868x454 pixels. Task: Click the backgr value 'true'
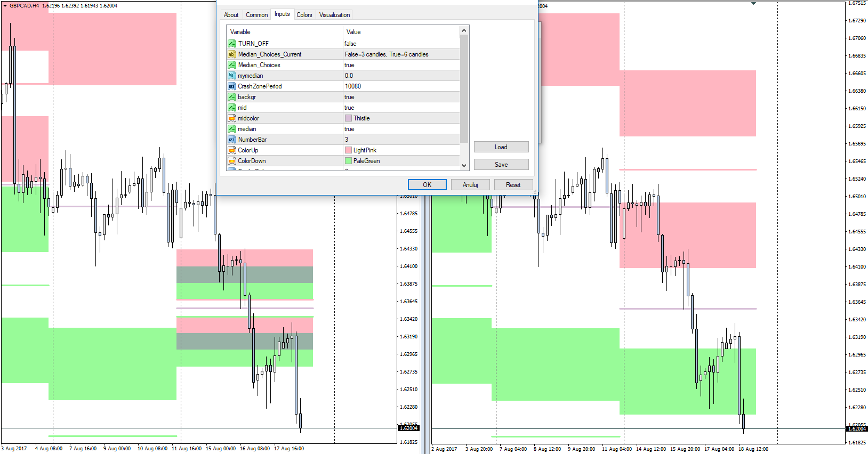click(x=349, y=97)
